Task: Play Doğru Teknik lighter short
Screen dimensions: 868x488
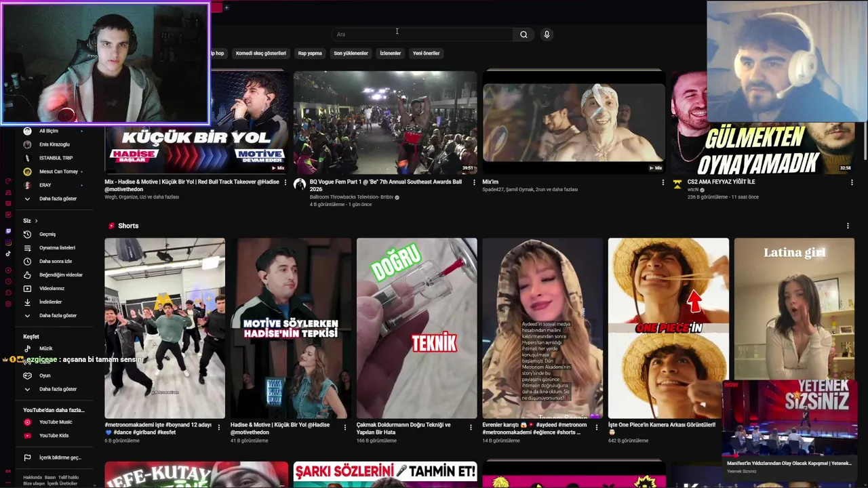Action: [x=416, y=328]
